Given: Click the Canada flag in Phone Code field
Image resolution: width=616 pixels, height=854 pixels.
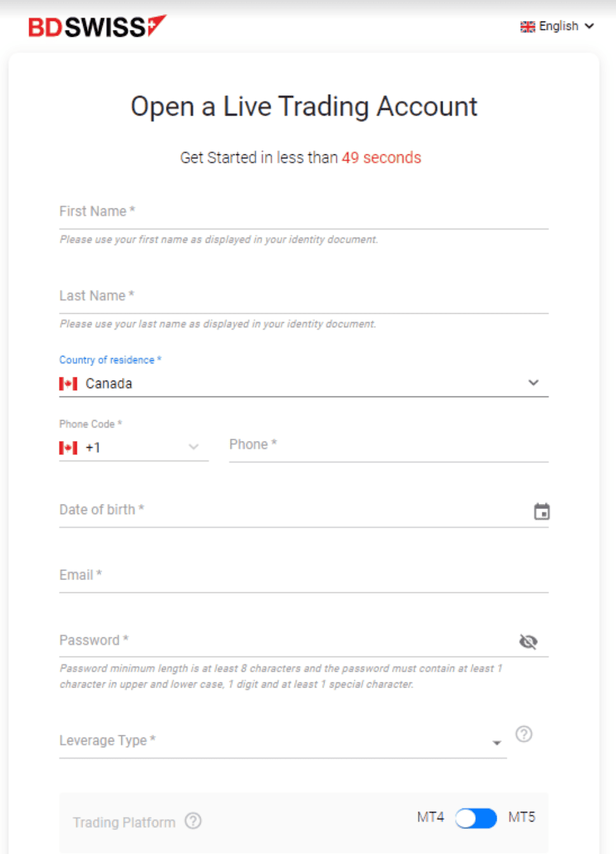Looking at the screenshot, I should pos(68,447).
